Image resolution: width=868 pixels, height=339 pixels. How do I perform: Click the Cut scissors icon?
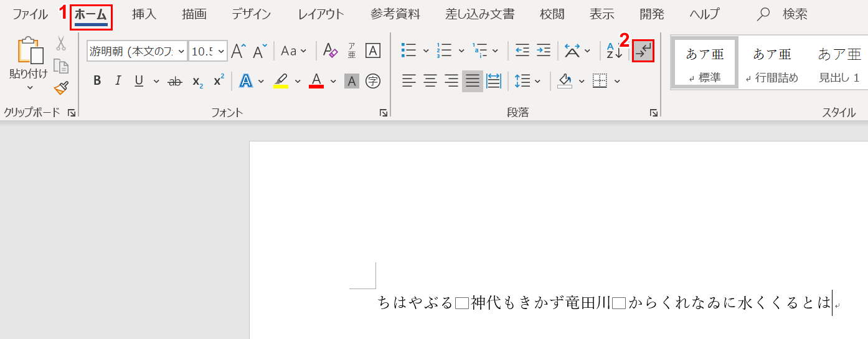(x=60, y=43)
